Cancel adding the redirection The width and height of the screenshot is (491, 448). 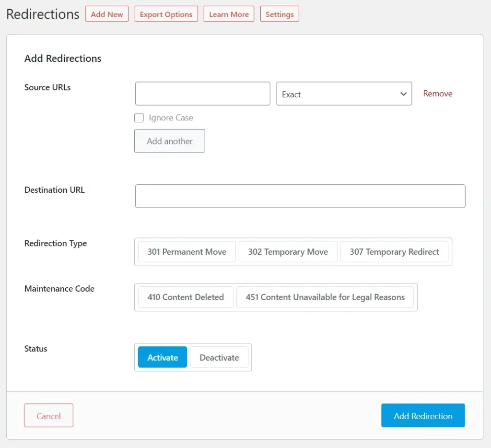pyautogui.click(x=48, y=415)
